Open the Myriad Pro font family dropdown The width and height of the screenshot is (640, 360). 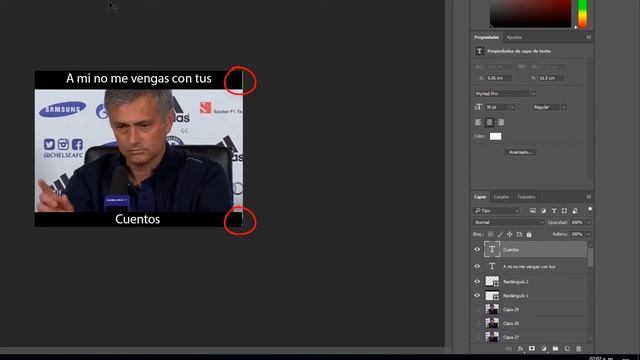coord(505,93)
